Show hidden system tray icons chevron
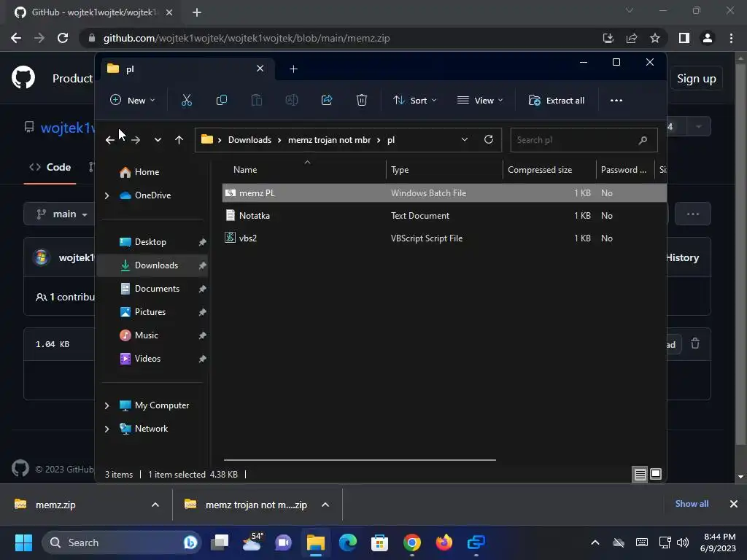This screenshot has height=560, width=747. click(595, 542)
